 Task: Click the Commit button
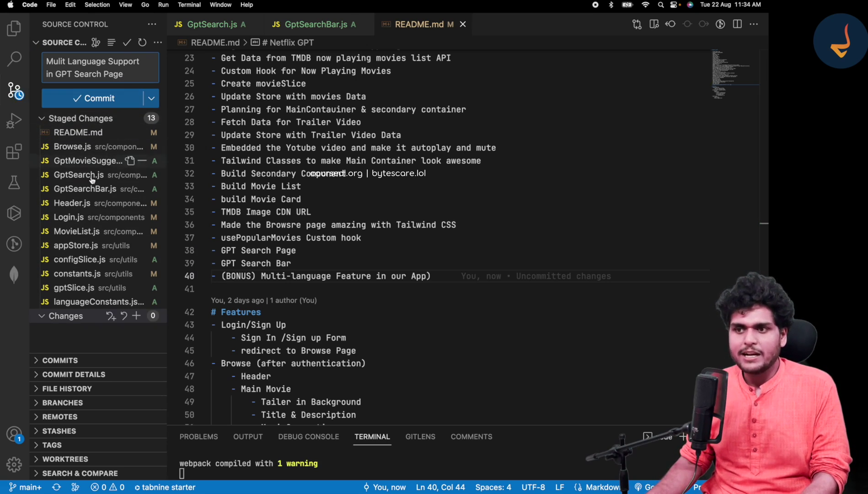(x=92, y=98)
